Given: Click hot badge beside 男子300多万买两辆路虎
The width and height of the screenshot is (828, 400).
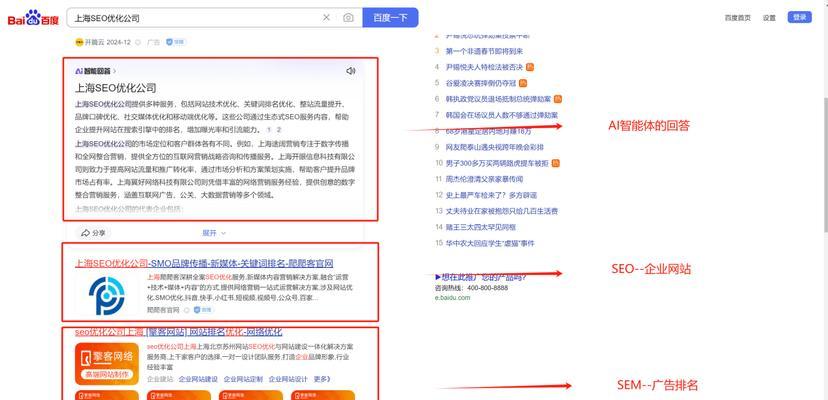Looking at the screenshot, I should 556,163.
